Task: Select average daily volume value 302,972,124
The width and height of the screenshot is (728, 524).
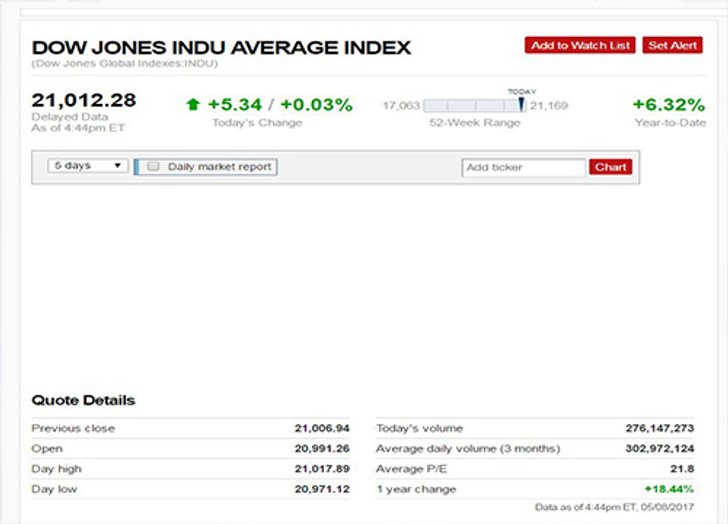Action: (x=660, y=448)
